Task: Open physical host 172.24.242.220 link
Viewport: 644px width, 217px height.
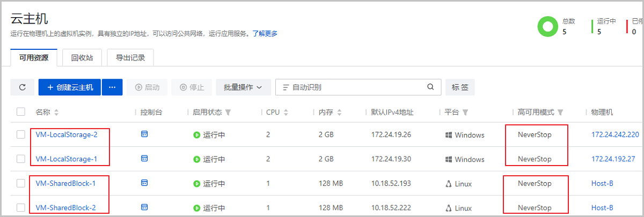Action: tap(615, 134)
